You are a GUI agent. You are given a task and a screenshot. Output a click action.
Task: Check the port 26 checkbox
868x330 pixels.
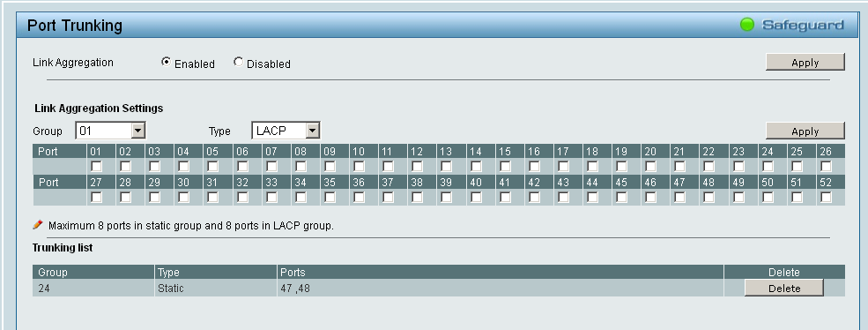click(826, 167)
